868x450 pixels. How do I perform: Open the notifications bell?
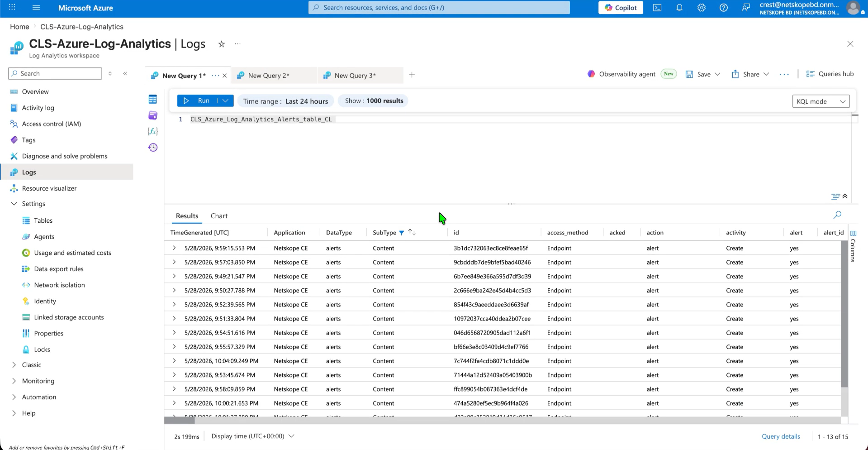pos(679,8)
